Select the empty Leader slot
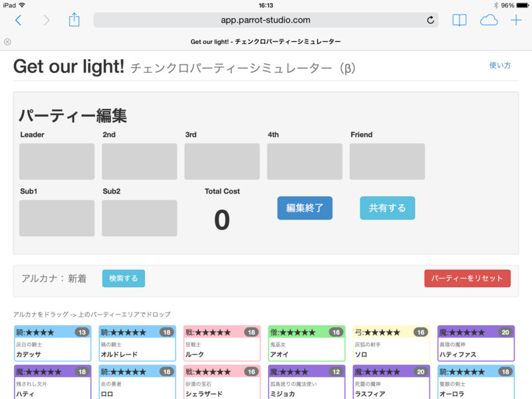 pyautogui.click(x=57, y=162)
